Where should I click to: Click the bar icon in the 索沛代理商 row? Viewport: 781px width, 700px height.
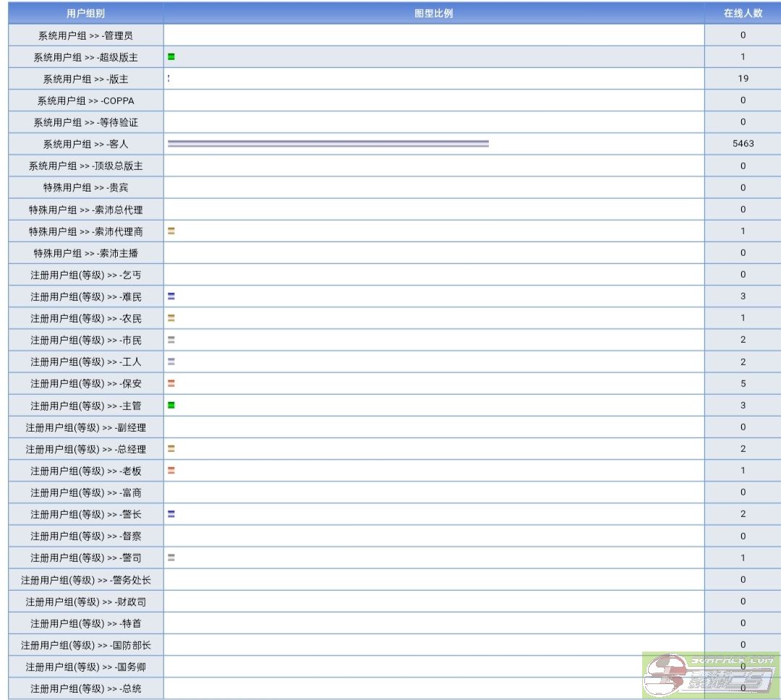tap(171, 231)
